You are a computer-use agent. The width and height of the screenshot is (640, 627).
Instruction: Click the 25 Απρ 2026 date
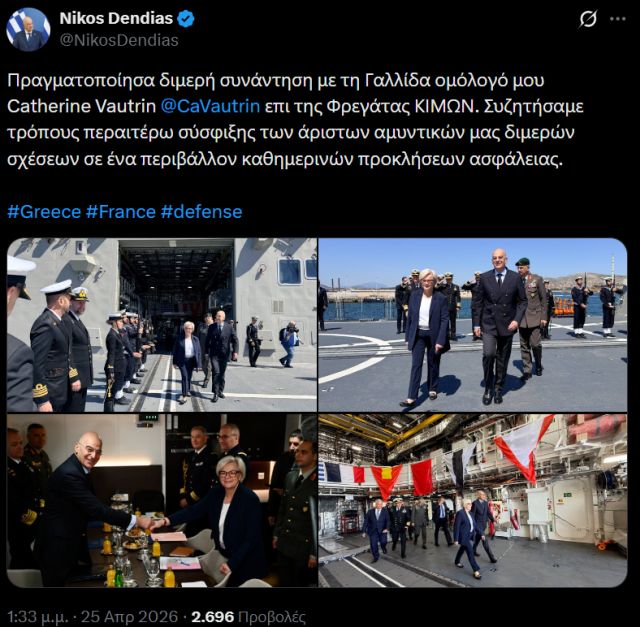point(129,616)
